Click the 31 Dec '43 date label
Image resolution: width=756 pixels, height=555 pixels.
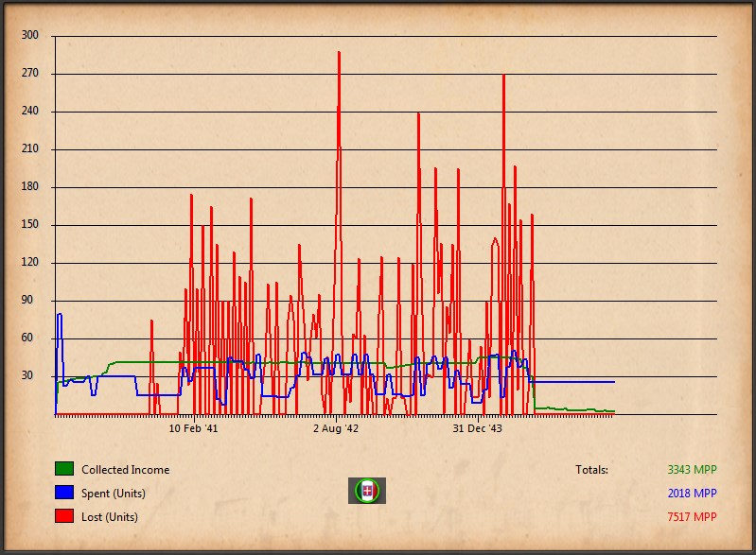tap(477, 428)
